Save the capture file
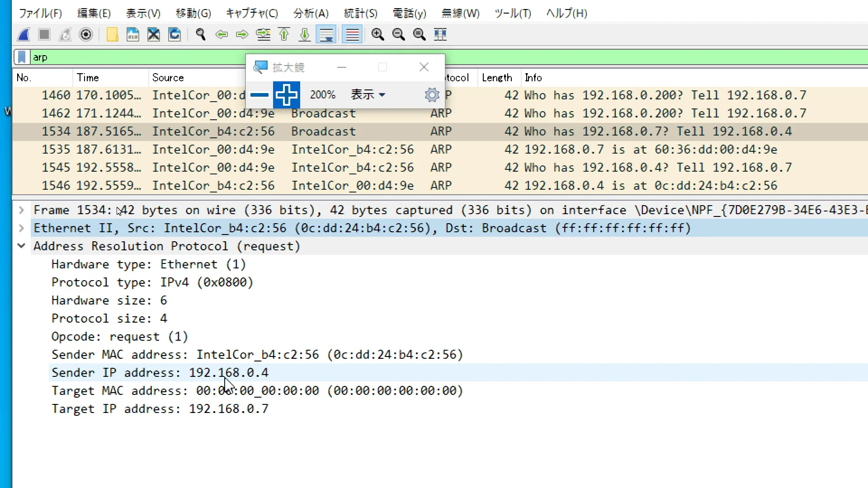Viewport: 868px width, 488px height. 133,34
